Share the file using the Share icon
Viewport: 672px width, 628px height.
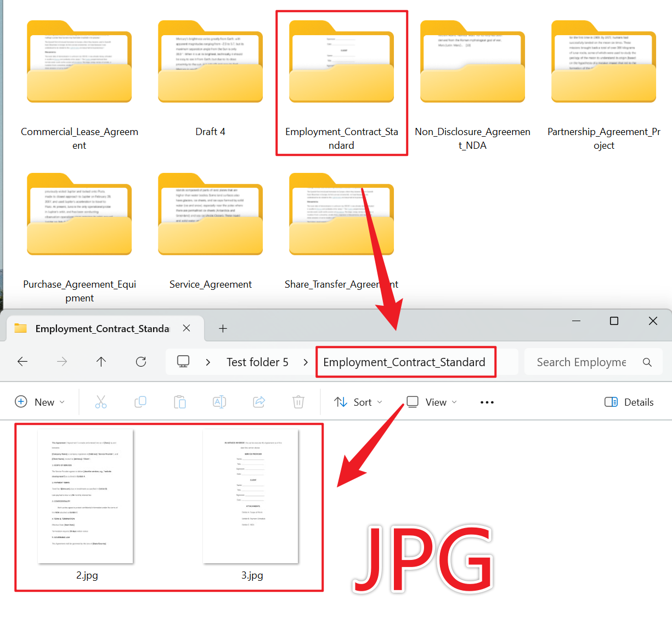pos(259,401)
